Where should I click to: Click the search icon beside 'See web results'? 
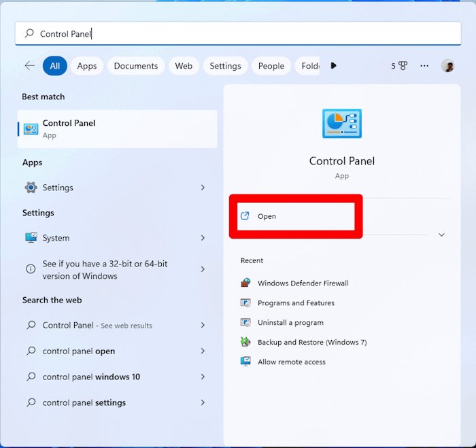tap(31, 325)
